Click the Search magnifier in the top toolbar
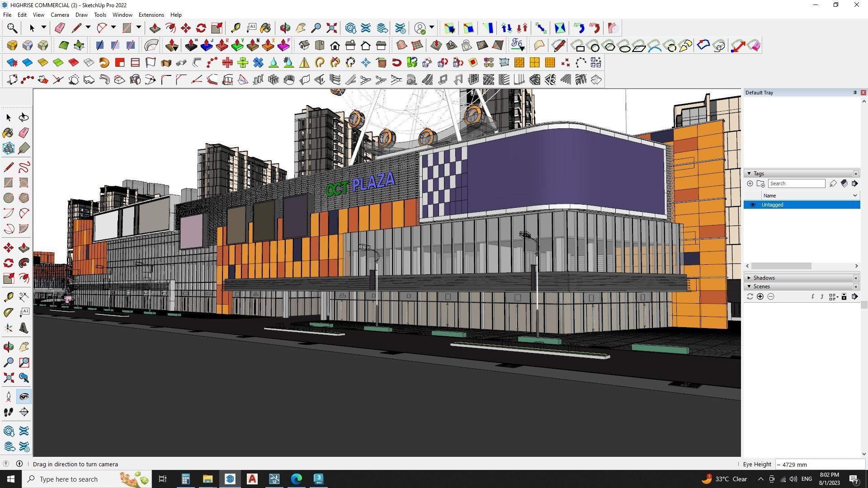 pyautogui.click(x=12, y=28)
